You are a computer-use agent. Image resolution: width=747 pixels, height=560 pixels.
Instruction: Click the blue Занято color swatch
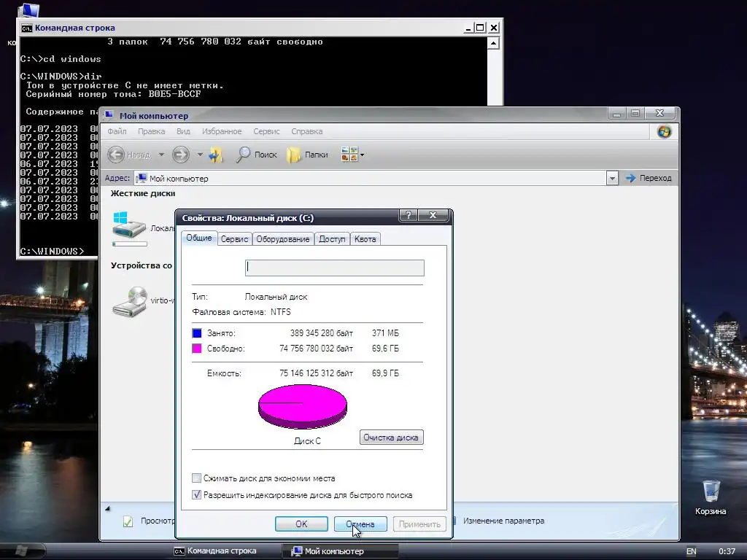tap(197, 332)
